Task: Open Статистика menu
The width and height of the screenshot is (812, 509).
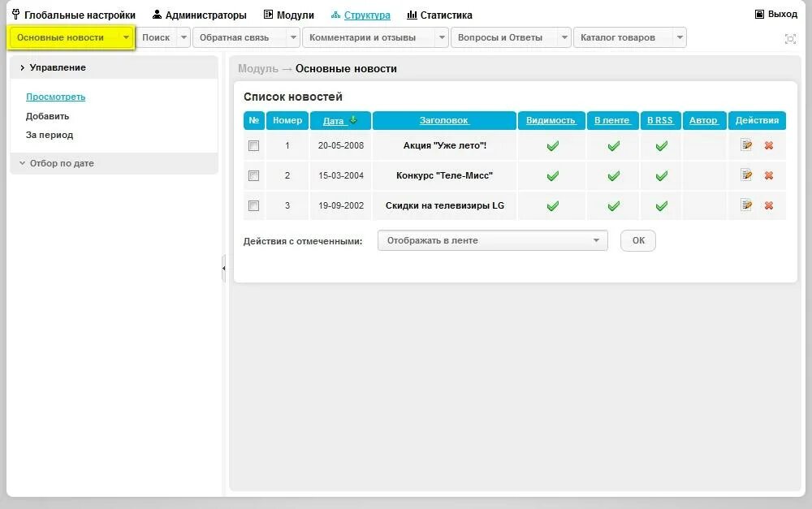Action: click(x=439, y=15)
